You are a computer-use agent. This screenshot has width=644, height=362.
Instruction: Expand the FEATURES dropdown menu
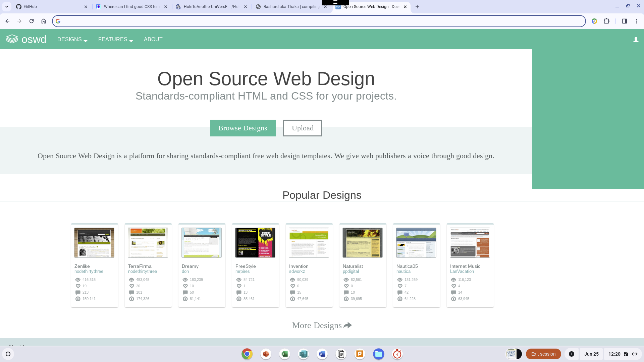(x=115, y=40)
